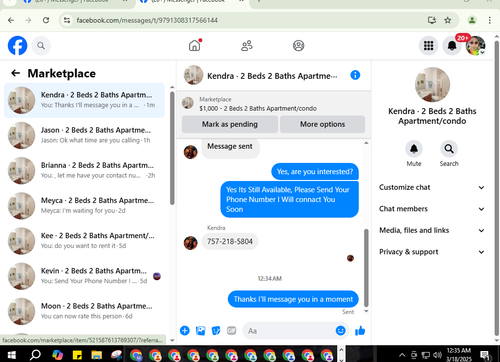Expand Privacy & support section
The width and height of the screenshot is (500, 362).
pyautogui.click(x=432, y=252)
